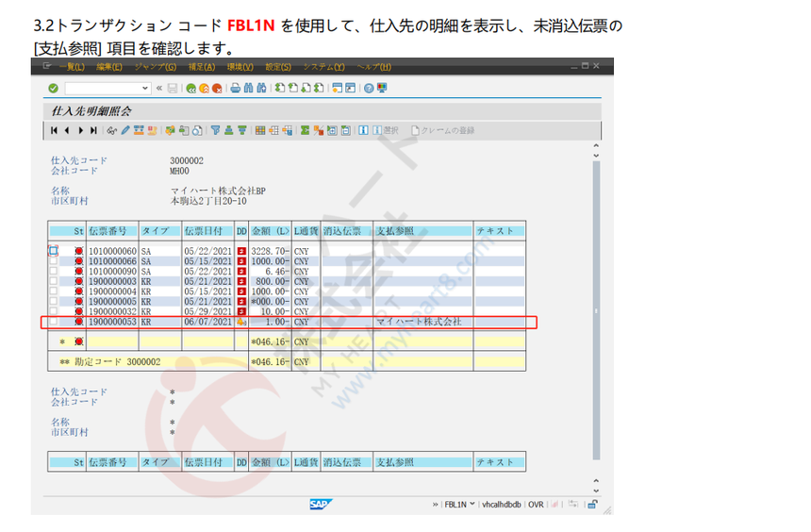
Task: Click the Create New Session icon
Action: (x=338, y=88)
